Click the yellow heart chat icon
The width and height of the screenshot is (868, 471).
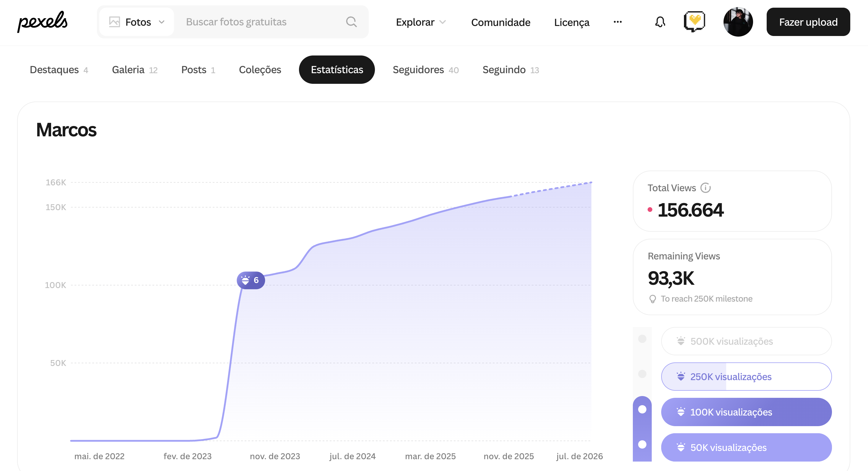[694, 21]
